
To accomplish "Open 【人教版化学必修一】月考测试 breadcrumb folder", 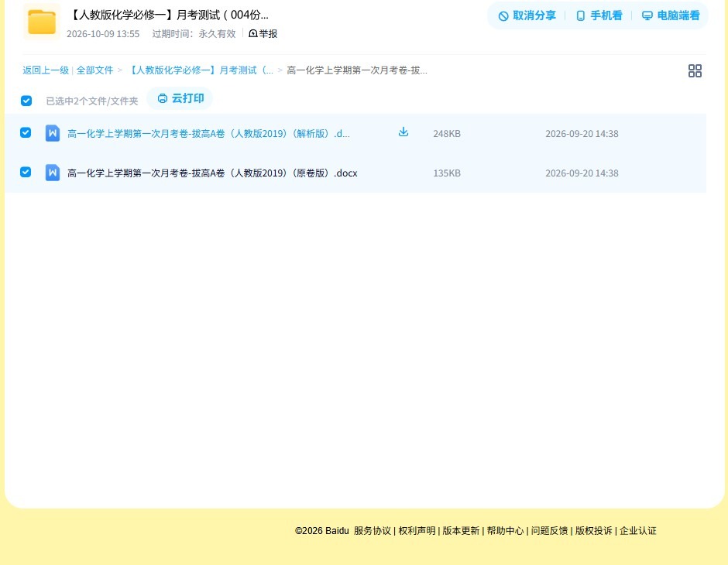I will point(200,70).
